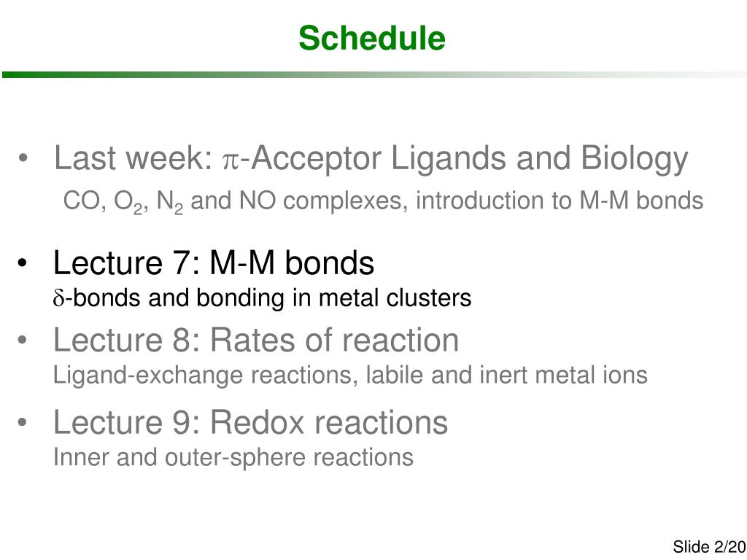The height and width of the screenshot is (560, 747).
Task: Click the Schedule slide title
Action: pos(372,38)
